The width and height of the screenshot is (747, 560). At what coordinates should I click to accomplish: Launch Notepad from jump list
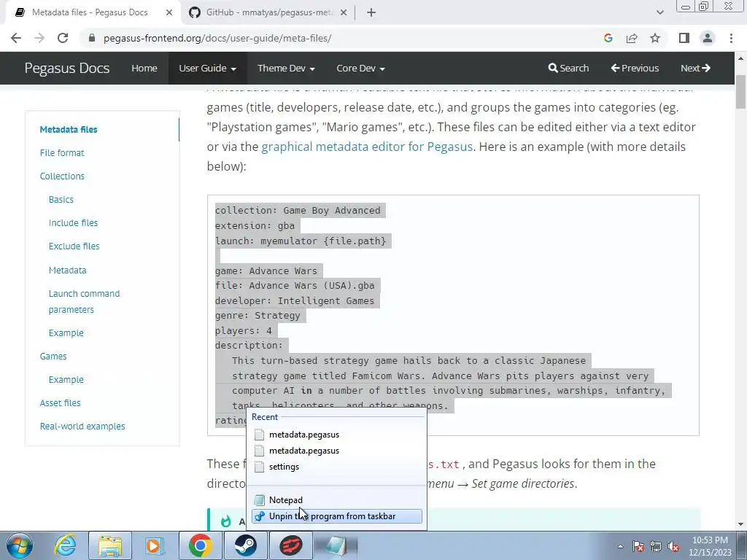click(x=337, y=500)
